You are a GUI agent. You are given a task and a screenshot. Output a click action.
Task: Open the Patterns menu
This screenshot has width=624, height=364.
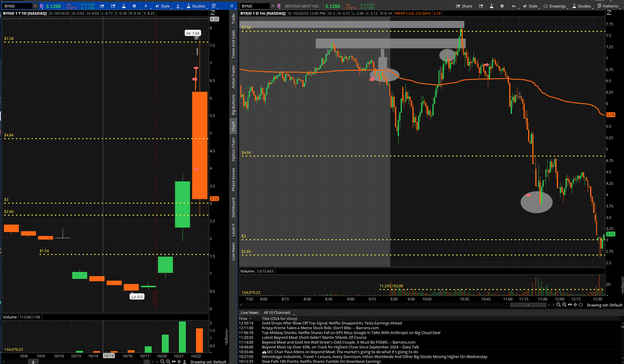point(608,6)
